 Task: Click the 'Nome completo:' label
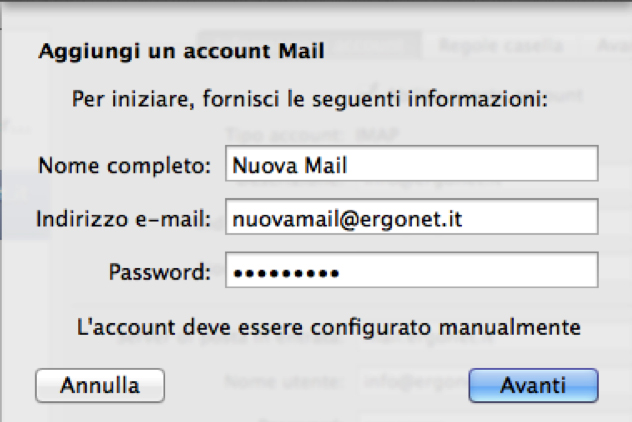pos(125,164)
